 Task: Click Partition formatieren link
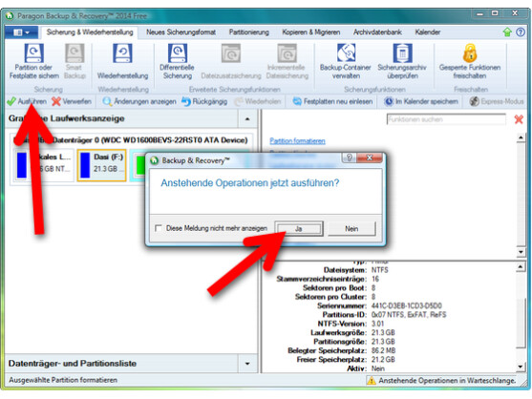tap(297, 140)
